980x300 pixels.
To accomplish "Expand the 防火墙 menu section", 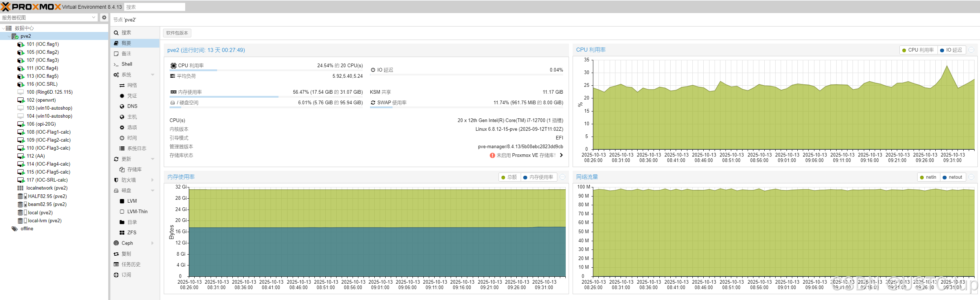I will (x=153, y=180).
